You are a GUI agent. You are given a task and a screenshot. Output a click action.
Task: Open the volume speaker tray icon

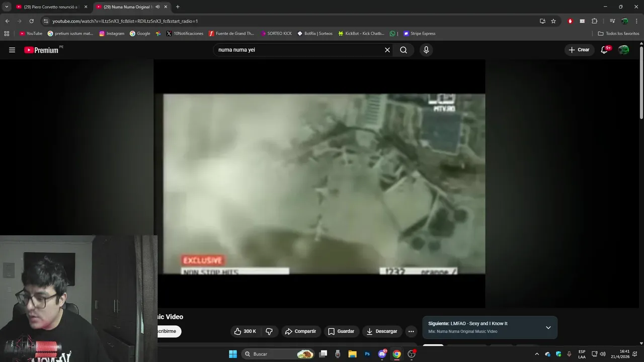click(603, 354)
